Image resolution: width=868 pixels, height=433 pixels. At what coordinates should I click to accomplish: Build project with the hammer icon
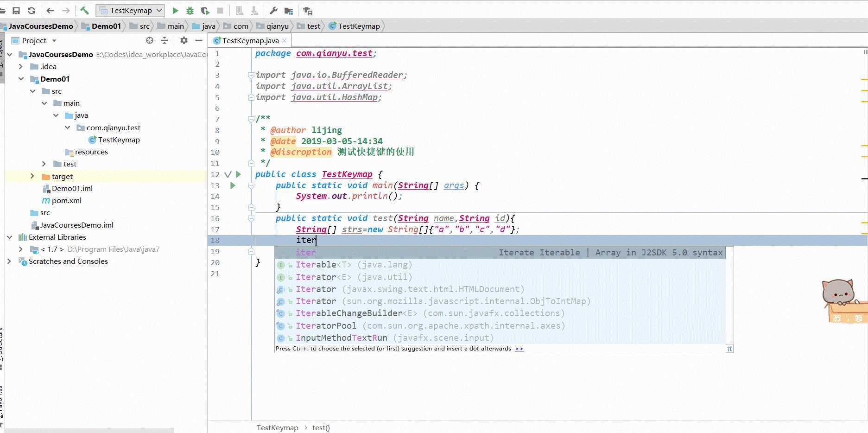pyautogui.click(x=84, y=10)
